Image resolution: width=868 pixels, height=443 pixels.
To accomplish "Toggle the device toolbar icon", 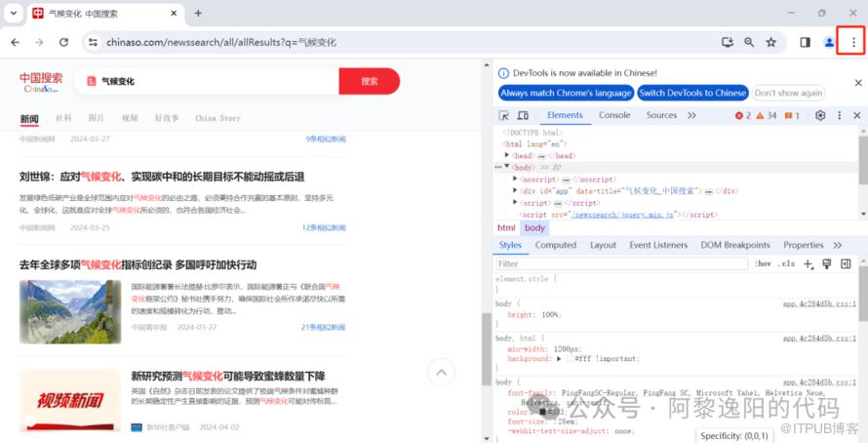I will point(523,115).
